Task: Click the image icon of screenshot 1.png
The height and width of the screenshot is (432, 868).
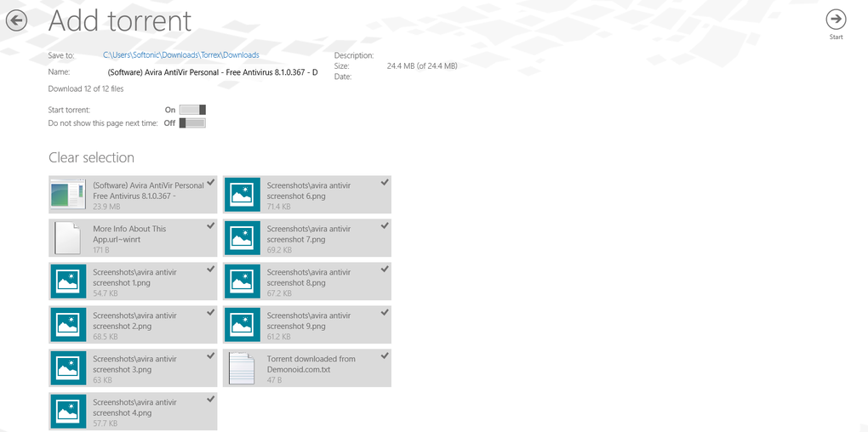Action: [68, 281]
